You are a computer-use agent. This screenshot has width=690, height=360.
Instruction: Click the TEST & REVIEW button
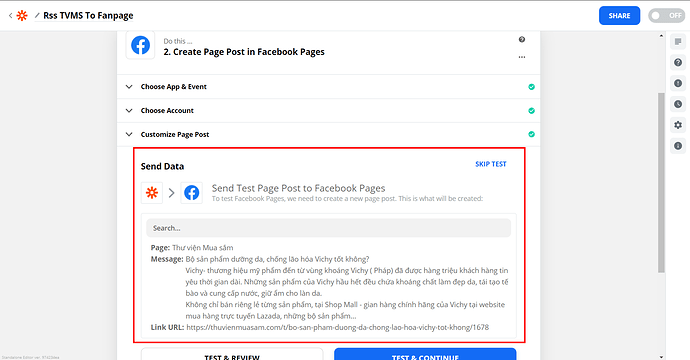232,354
